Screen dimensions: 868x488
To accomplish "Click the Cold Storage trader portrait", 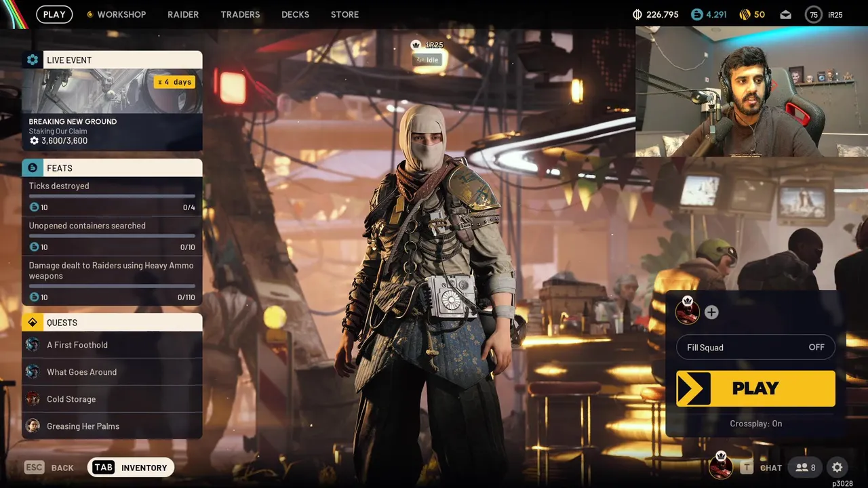I will point(33,399).
